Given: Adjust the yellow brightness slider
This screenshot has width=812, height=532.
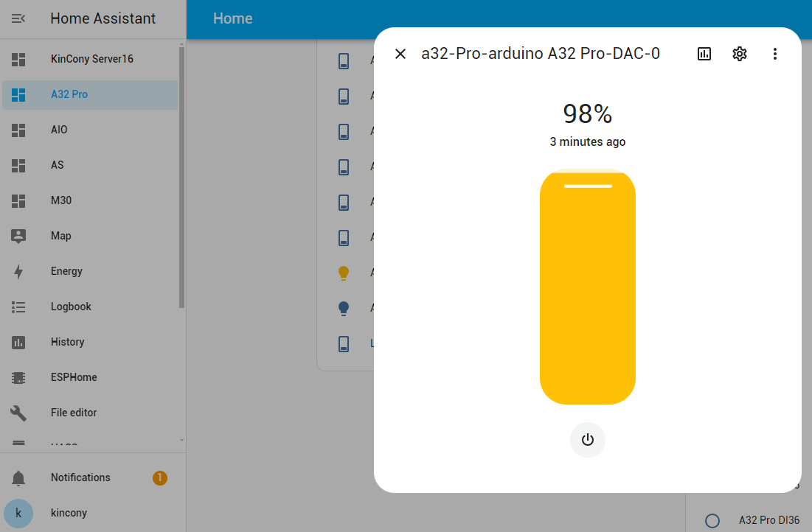Looking at the screenshot, I should (588, 287).
